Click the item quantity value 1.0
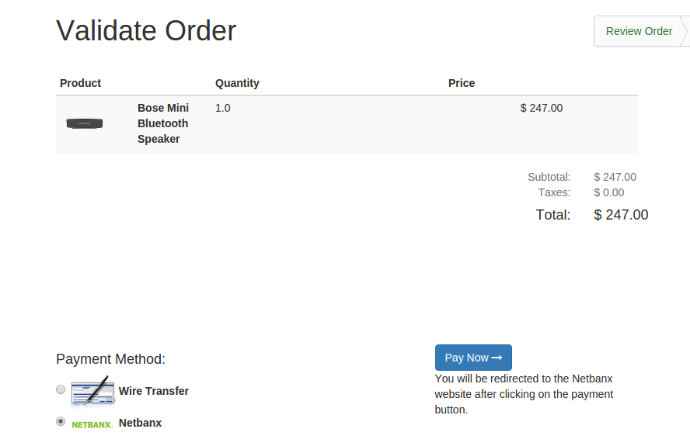Viewport: 690px width, 446px height. point(223,108)
